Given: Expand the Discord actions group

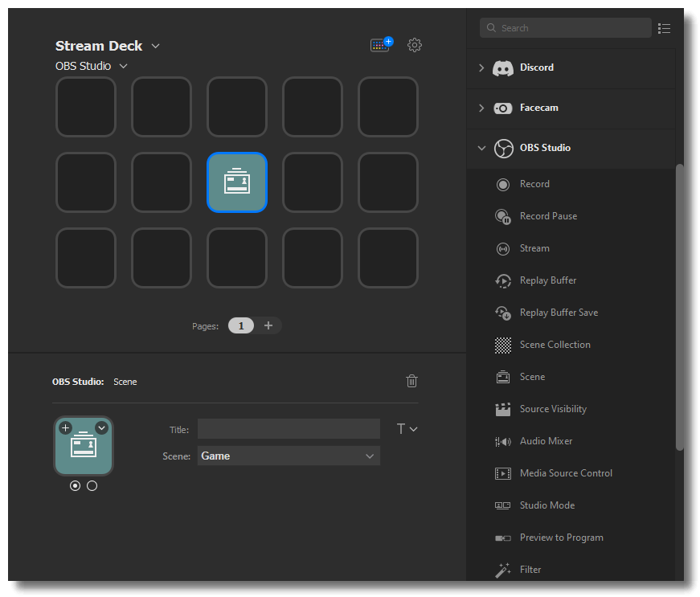Looking at the screenshot, I should point(481,67).
